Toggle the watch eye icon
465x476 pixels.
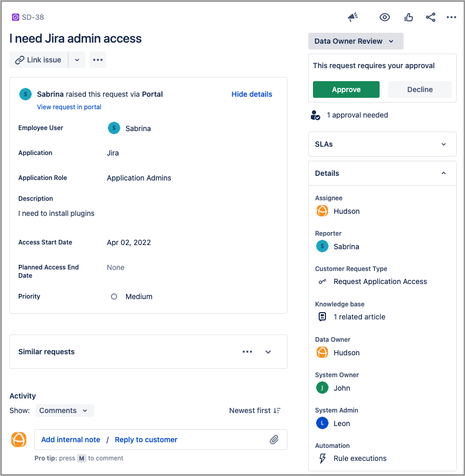click(x=385, y=18)
